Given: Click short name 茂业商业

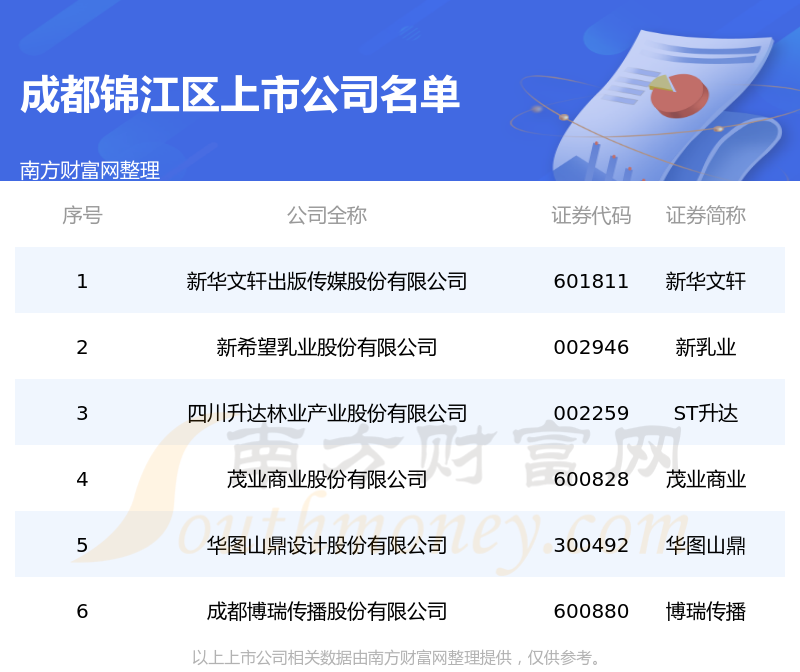Looking at the screenshot, I should [706, 479].
